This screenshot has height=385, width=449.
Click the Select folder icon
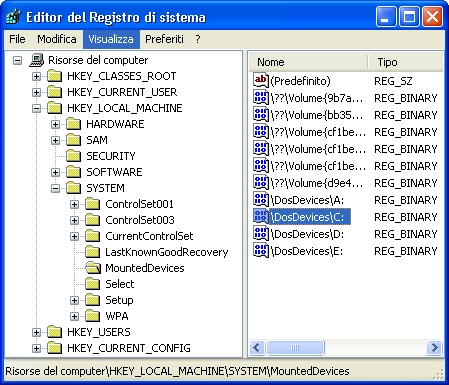[x=92, y=284]
